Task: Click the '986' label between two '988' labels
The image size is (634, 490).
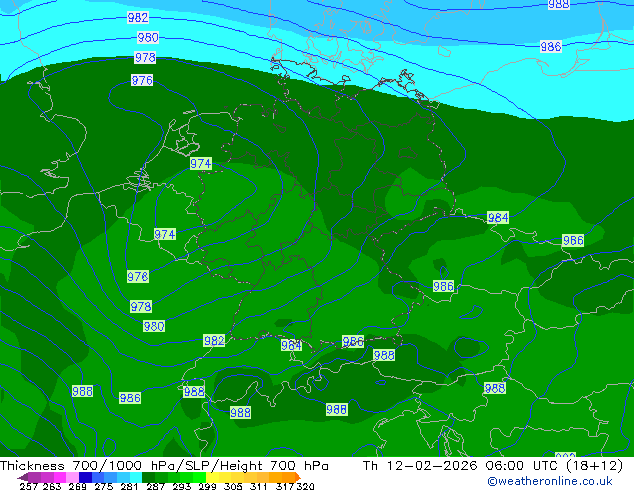Action: pyautogui.click(x=130, y=398)
